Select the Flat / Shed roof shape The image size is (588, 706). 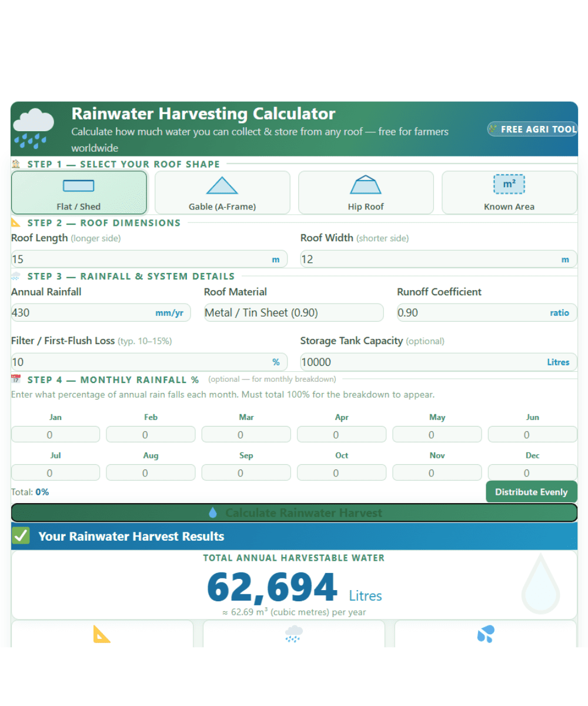(79, 192)
